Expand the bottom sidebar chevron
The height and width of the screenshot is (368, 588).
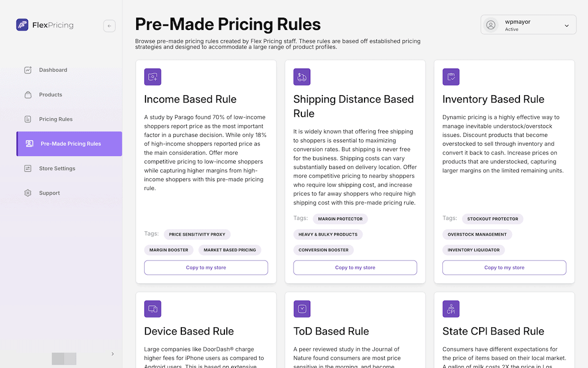point(113,354)
